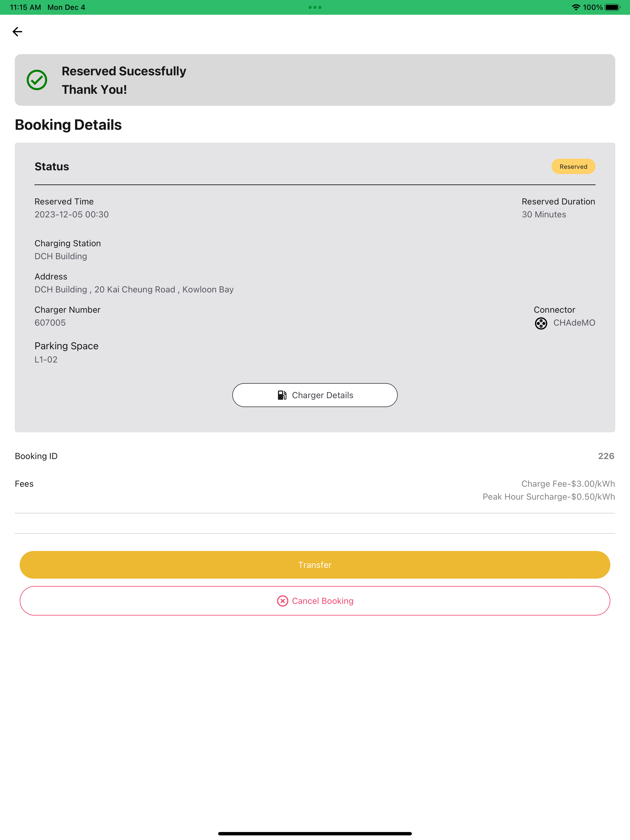Select the booking ID number 226
The image size is (630, 840).
tap(606, 456)
